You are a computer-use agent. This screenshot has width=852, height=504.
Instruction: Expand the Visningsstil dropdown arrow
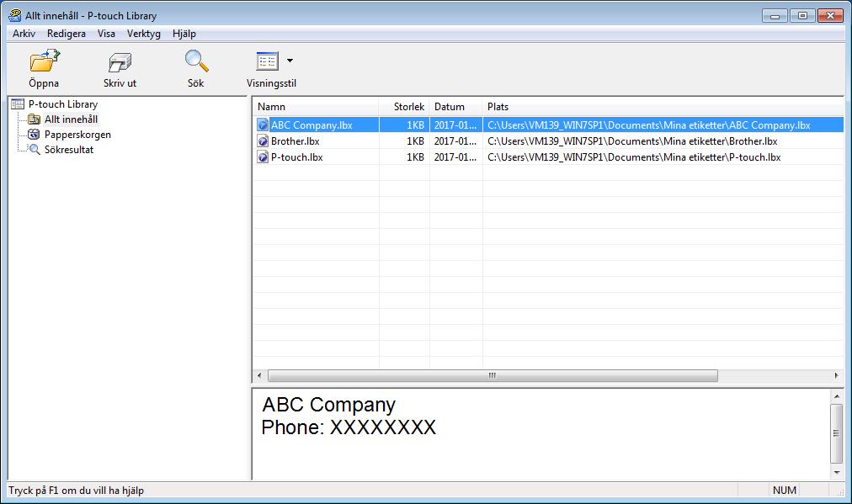[290, 61]
